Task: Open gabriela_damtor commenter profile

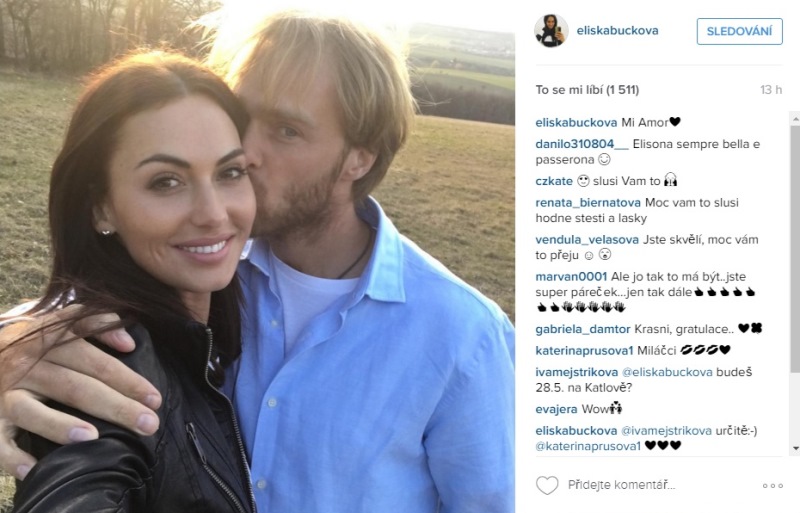Action: point(583,329)
